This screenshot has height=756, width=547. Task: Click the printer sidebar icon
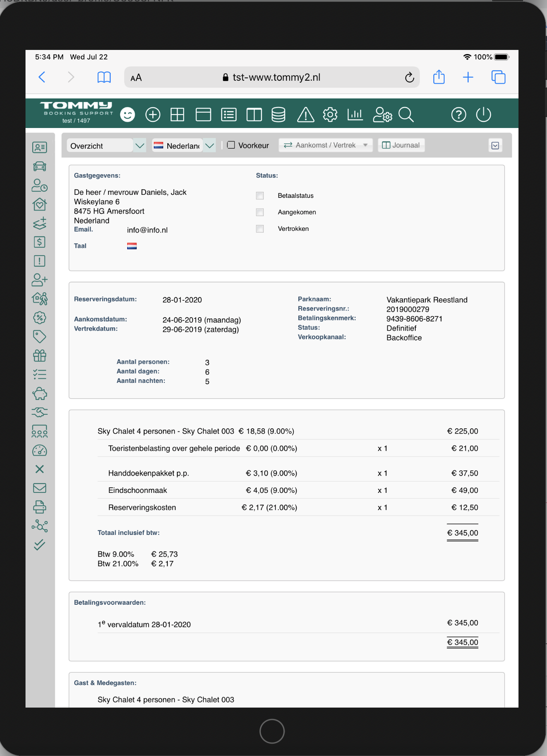[39, 507]
